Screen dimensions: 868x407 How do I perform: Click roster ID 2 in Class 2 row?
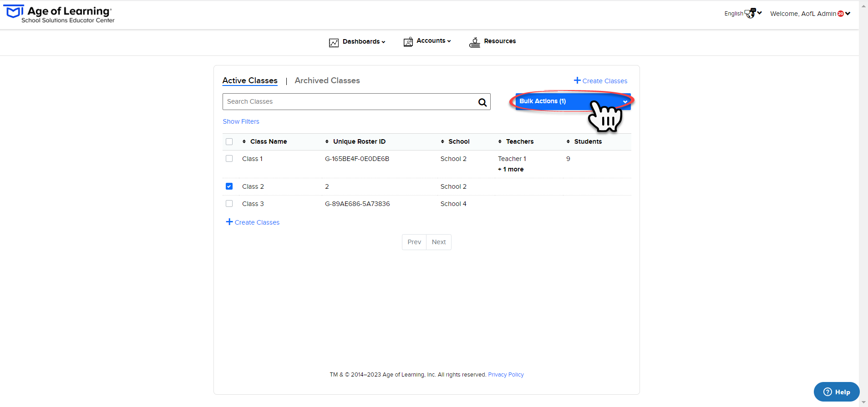coord(327,186)
